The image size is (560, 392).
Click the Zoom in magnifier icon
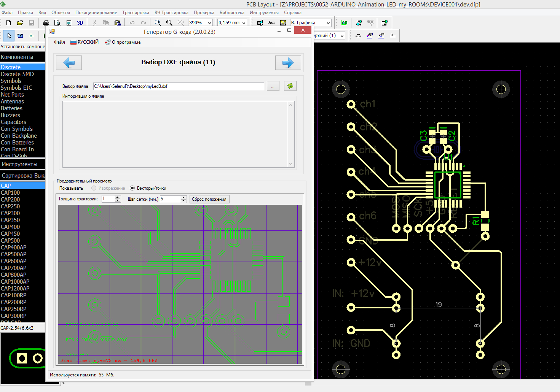point(158,23)
